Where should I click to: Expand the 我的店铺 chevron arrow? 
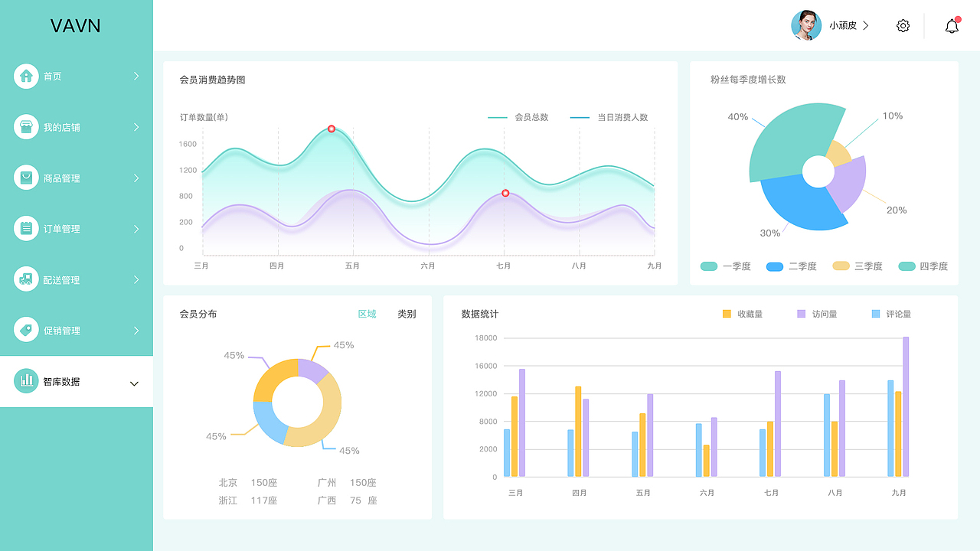tap(136, 127)
